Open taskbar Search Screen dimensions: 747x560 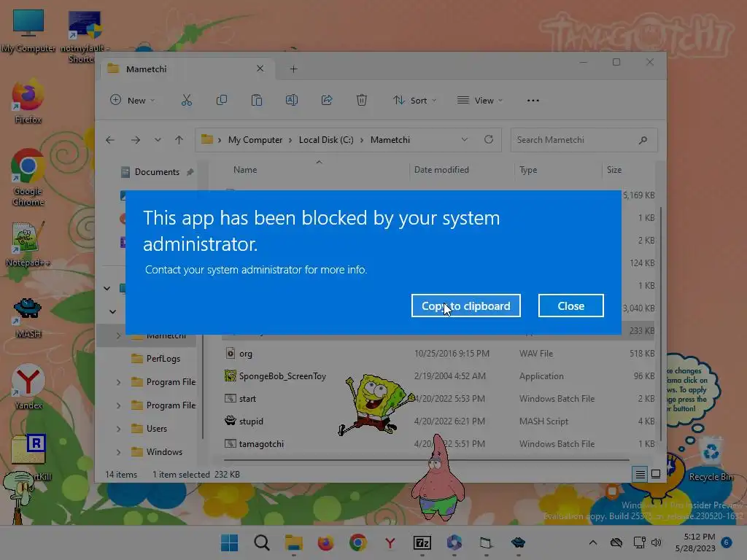pyautogui.click(x=262, y=542)
